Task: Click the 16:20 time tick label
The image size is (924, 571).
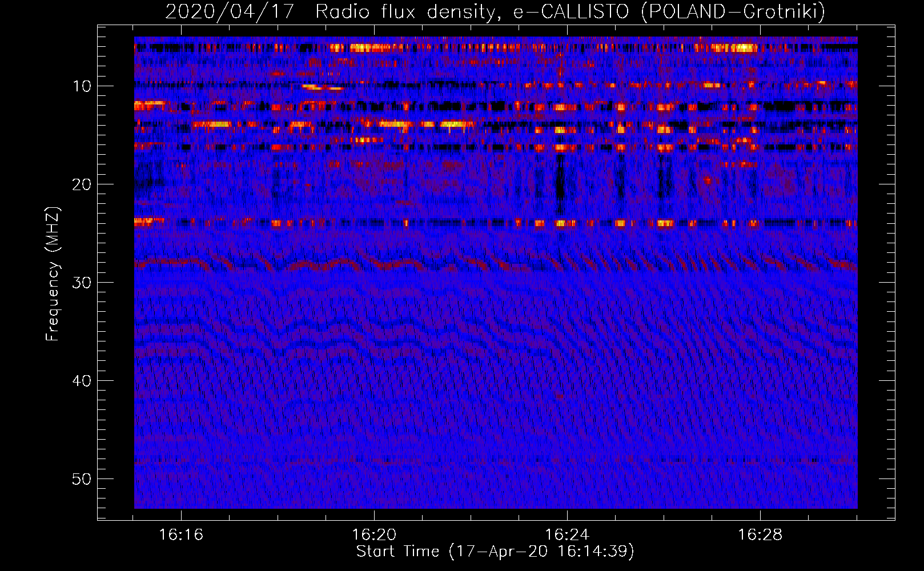Action: (x=374, y=535)
